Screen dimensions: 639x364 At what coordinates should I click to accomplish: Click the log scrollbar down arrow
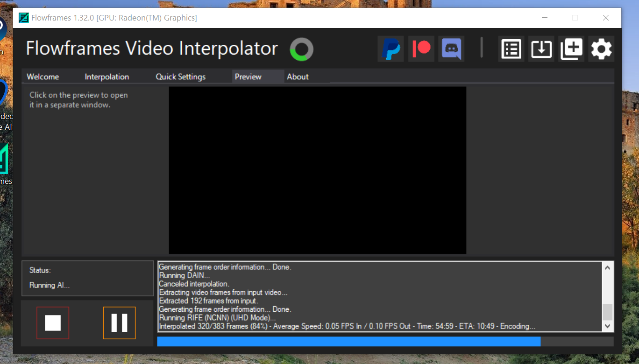point(607,326)
